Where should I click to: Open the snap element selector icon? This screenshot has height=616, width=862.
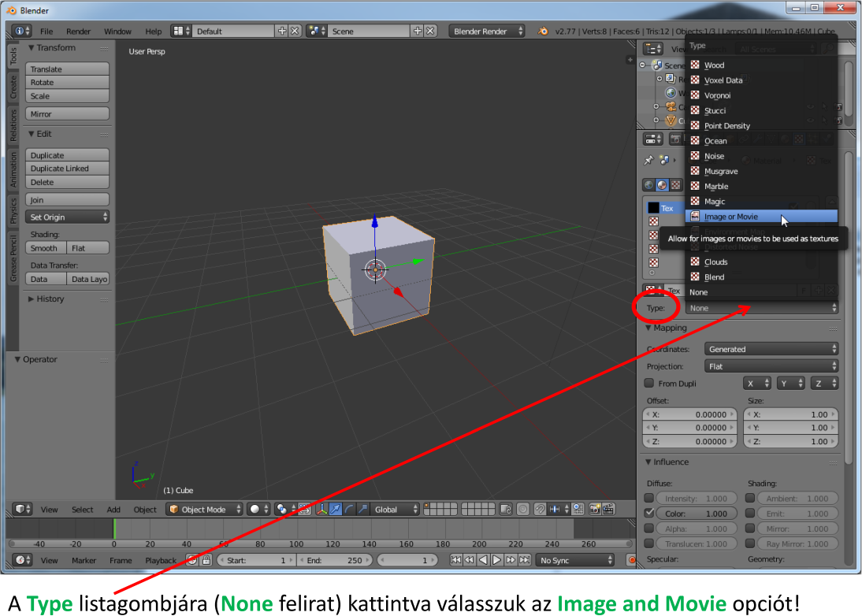(558, 510)
